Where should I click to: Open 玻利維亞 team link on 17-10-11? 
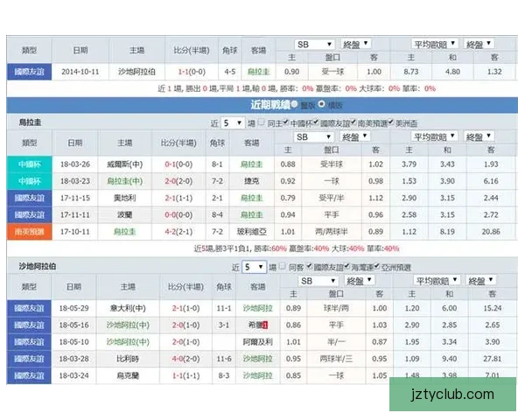(x=251, y=231)
